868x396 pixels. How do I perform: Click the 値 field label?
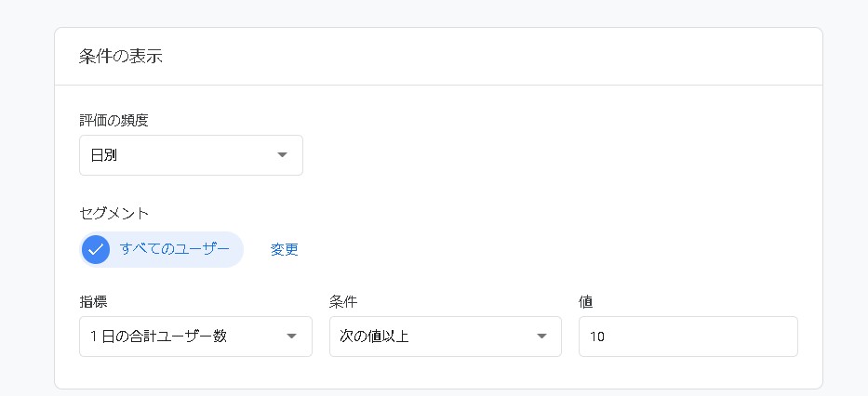click(586, 301)
